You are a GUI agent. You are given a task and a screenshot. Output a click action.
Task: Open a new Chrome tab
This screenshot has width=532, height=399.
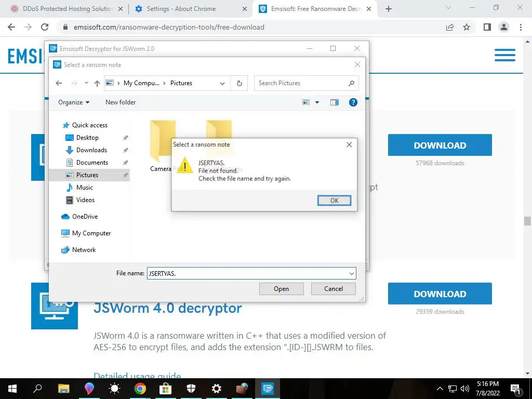coord(389,9)
